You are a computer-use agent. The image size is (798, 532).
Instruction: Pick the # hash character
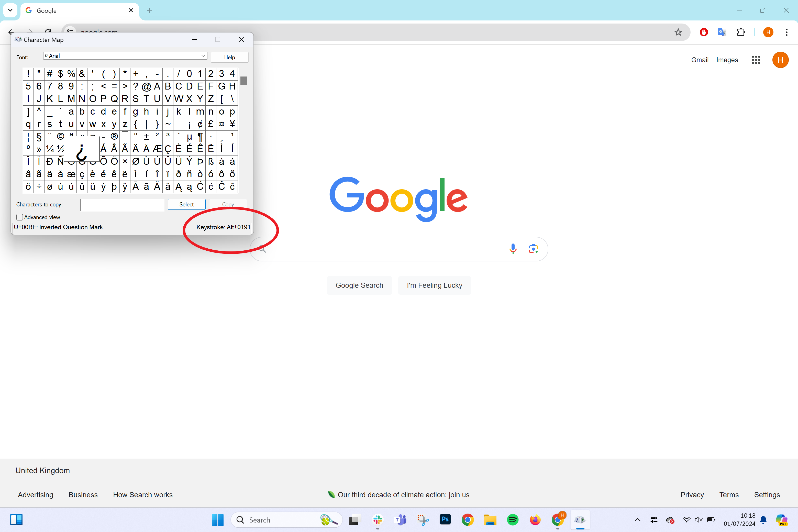coord(50,74)
